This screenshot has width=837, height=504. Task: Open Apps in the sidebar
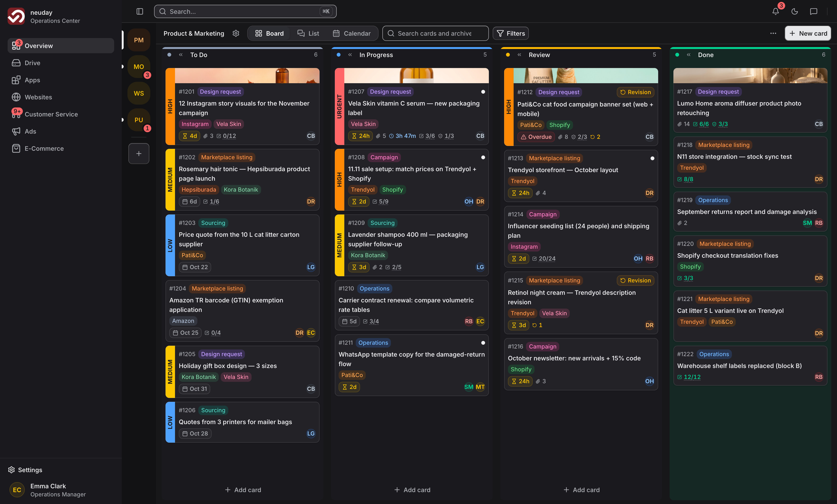61,80
